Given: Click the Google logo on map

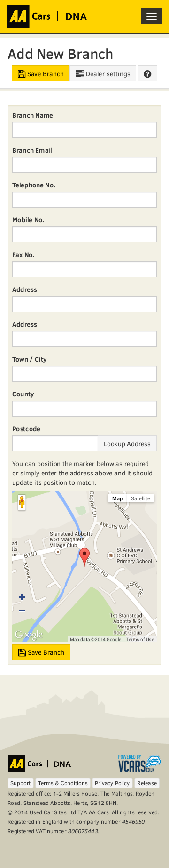Looking at the screenshot, I should 29,635.
